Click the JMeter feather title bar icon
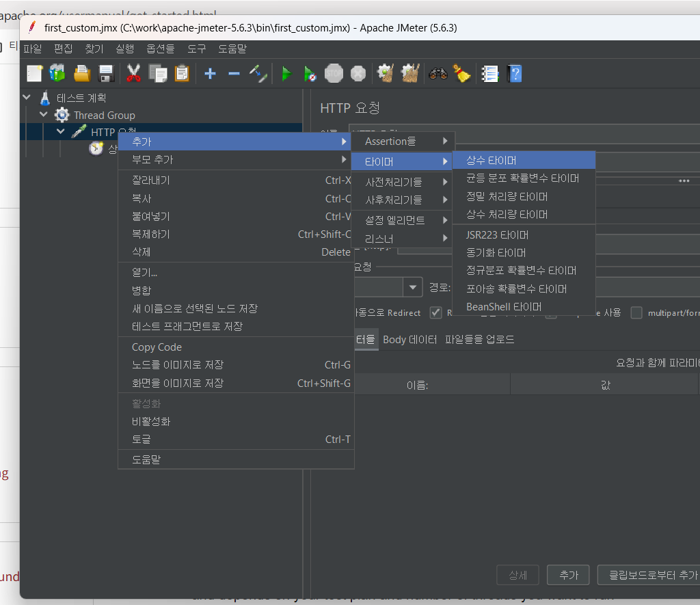 click(31, 27)
